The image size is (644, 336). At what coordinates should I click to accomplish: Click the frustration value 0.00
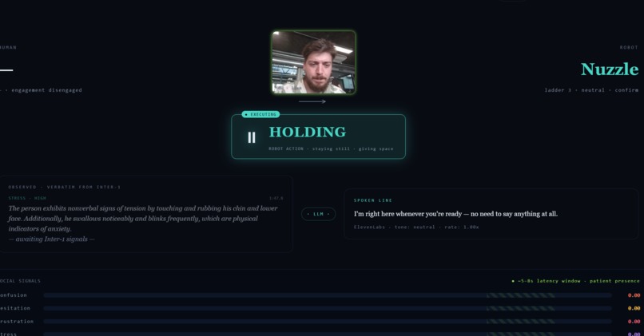pyautogui.click(x=634, y=322)
